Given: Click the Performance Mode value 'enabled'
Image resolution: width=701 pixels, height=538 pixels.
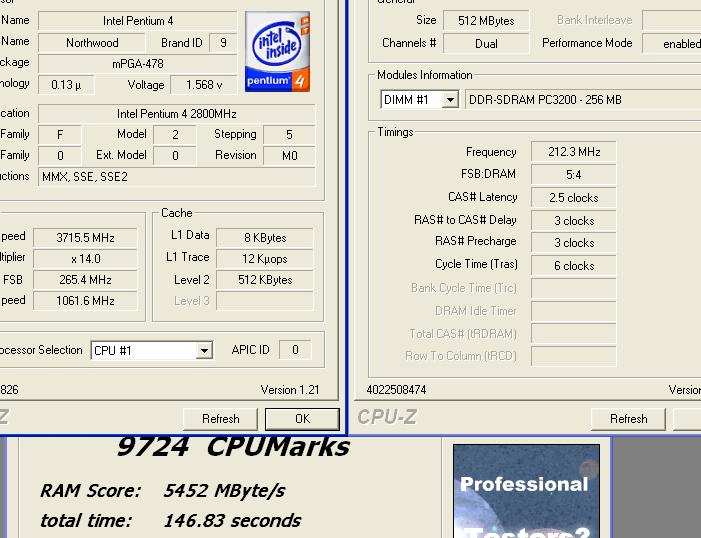Looking at the screenshot, I should coord(672,43).
